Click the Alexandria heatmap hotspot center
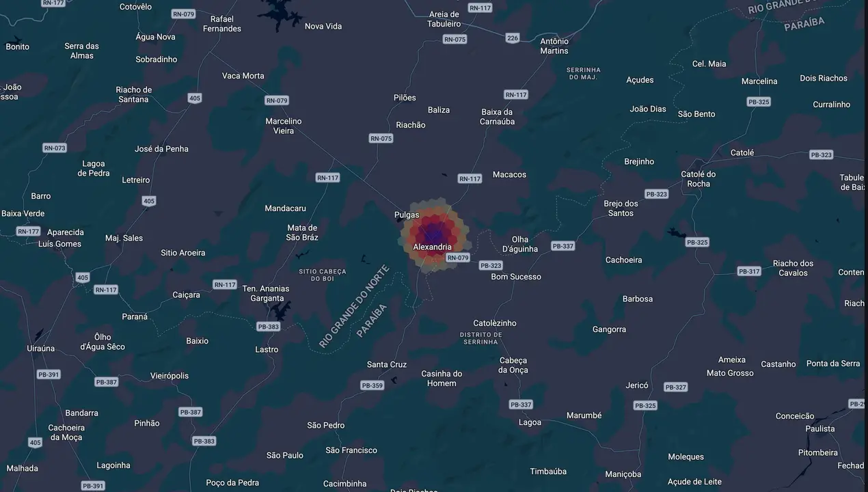This screenshot has width=868, height=492. pyautogui.click(x=434, y=236)
